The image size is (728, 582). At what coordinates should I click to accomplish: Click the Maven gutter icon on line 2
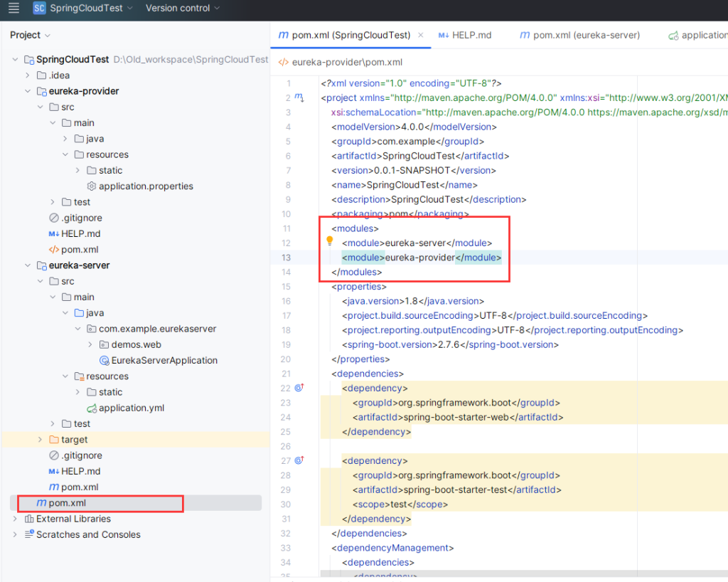click(299, 97)
